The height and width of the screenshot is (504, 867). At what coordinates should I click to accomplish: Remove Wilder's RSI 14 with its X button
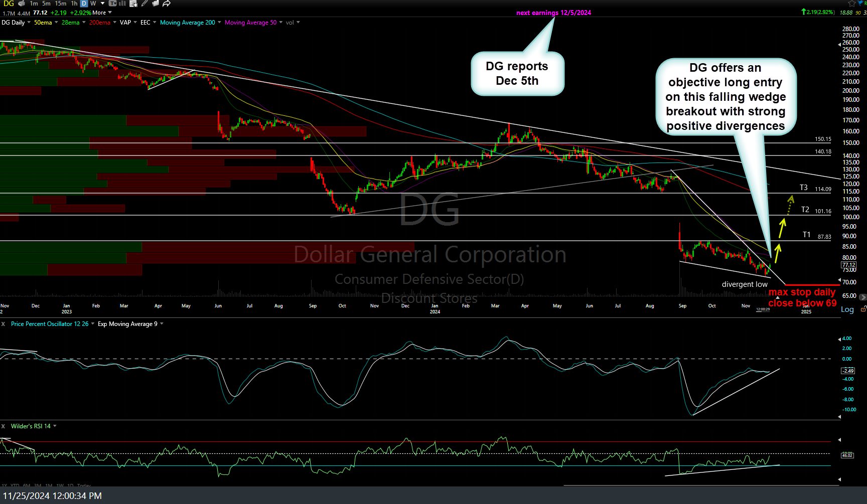tap(3, 426)
